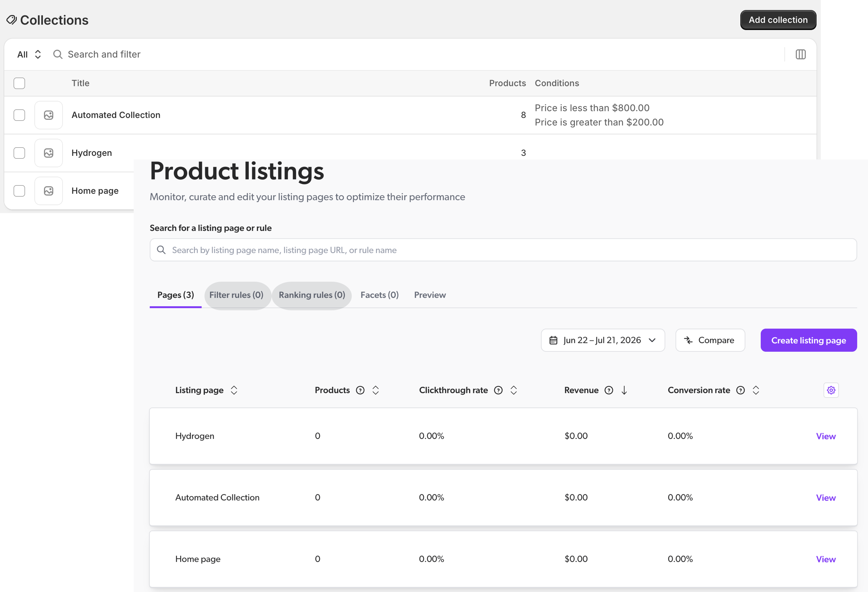
Task: Sort by Clickthrough rate column arrows
Action: click(514, 390)
